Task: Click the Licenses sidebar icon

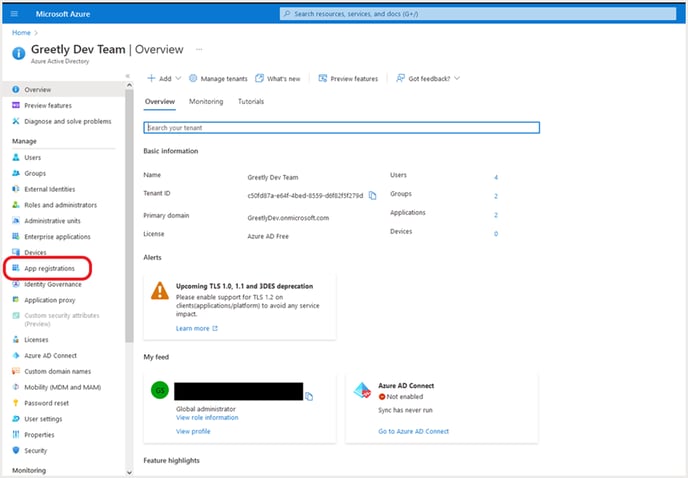Action: tap(16, 339)
